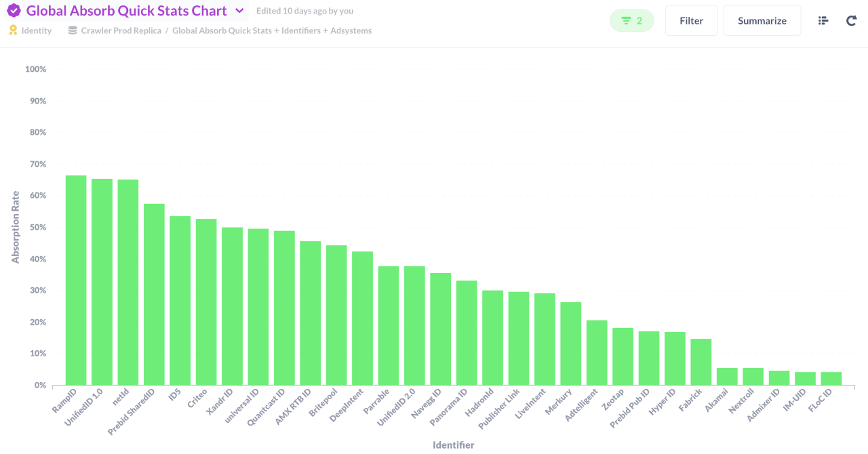Image resolution: width=868 pixels, height=454 pixels.
Task: Click the Identity collection ribbon icon
Action: point(13,30)
